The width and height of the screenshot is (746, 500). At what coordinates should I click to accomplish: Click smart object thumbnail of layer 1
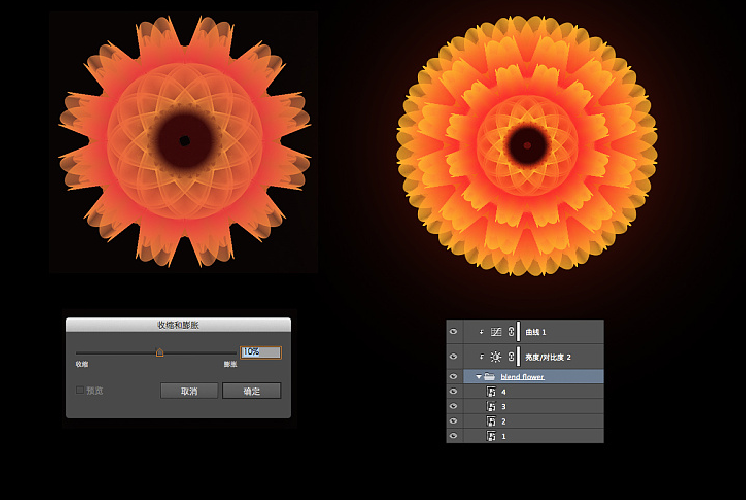tap(491, 436)
